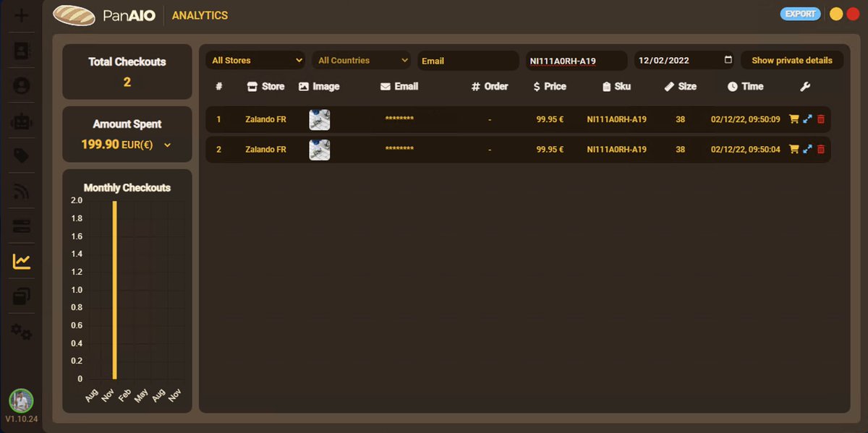Click the PanAIO bread logo
Viewport: 868px width, 433px height.
tap(75, 15)
